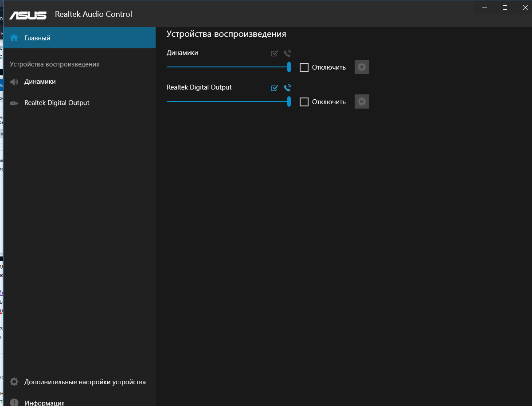Set Динамики as default communication device
This screenshot has width=532, height=406.
287,53
